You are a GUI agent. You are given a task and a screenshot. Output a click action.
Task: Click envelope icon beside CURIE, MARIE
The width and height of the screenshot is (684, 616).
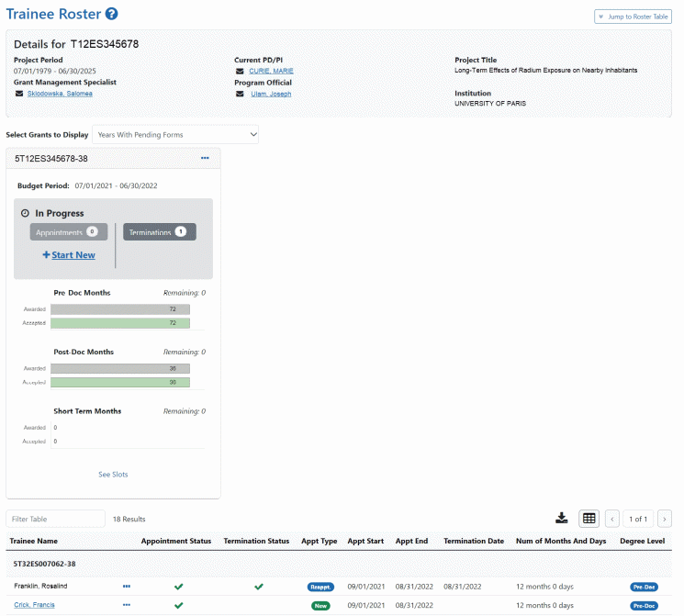tap(240, 71)
